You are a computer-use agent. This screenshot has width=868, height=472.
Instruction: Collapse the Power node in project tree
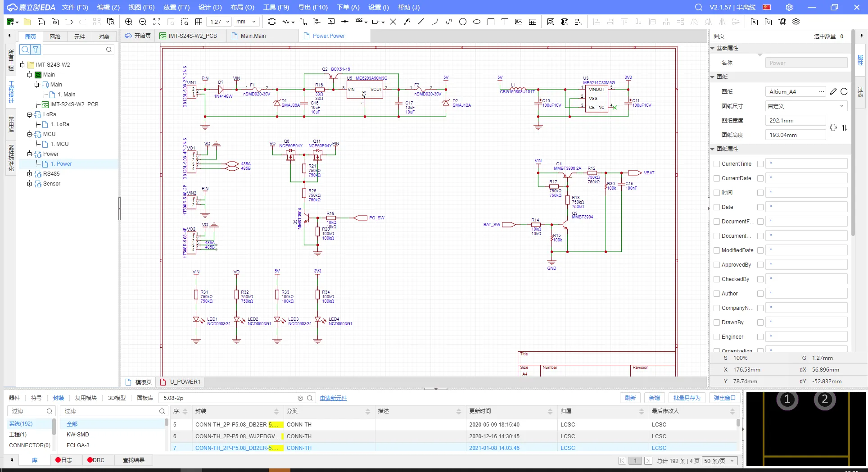[30, 154]
